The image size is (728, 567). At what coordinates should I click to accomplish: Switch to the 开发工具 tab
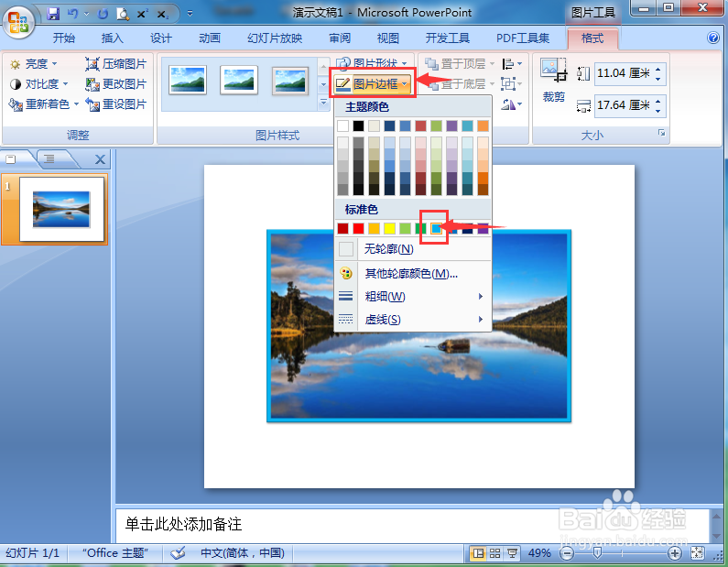[x=448, y=38]
